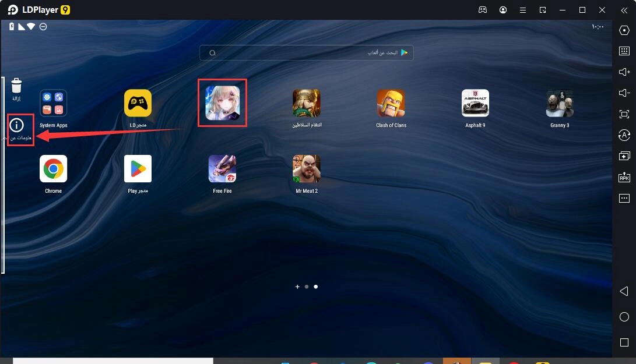Viewport: 636px width, 364px height.
Task: Open the LDPlayer hamburger menu
Action: [523, 10]
